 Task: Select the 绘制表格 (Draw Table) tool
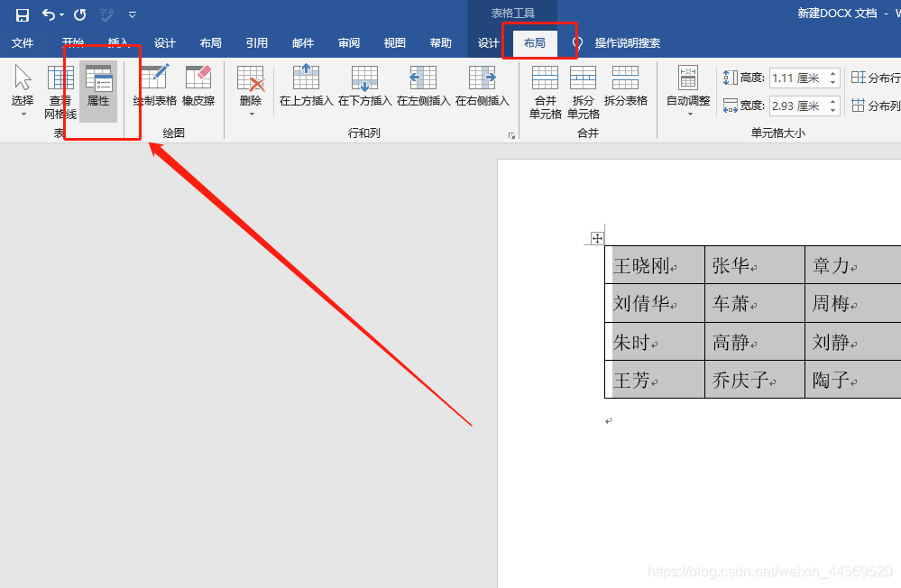[x=154, y=87]
